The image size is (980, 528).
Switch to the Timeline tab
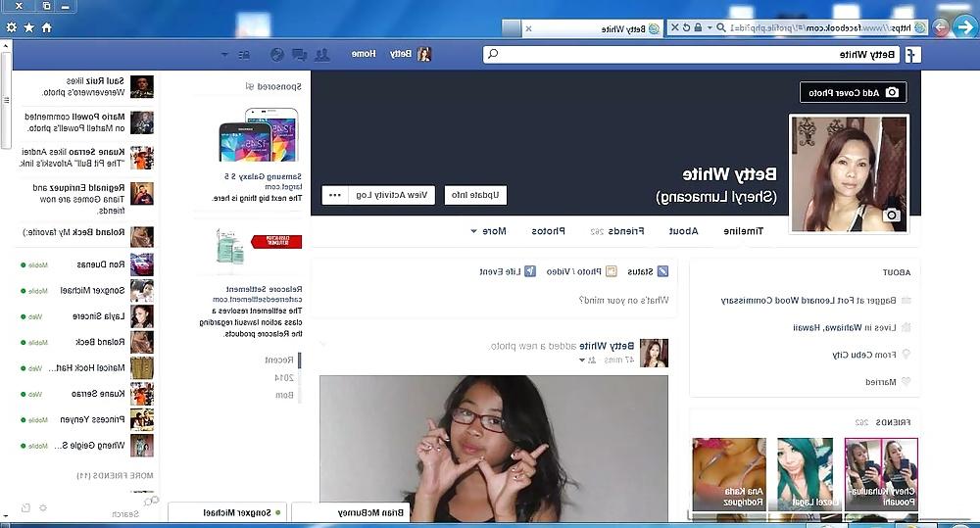click(743, 231)
